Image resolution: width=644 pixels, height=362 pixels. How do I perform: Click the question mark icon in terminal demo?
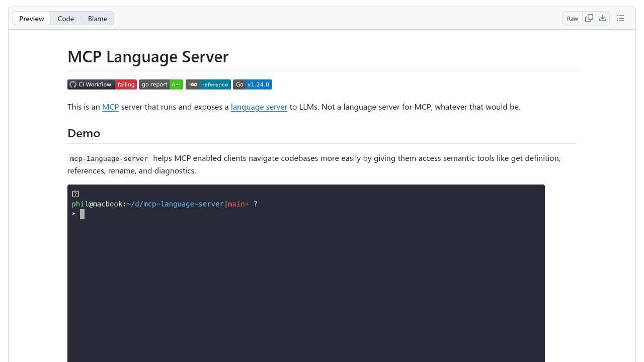[x=75, y=194]
